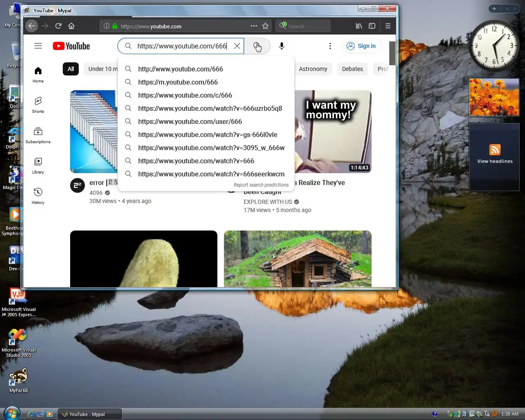This screenshot has height=420, width=525.
Task: Choose suggestion https://m.youtube.com/666
Action: pyautogui.click(x=206, y=82)
